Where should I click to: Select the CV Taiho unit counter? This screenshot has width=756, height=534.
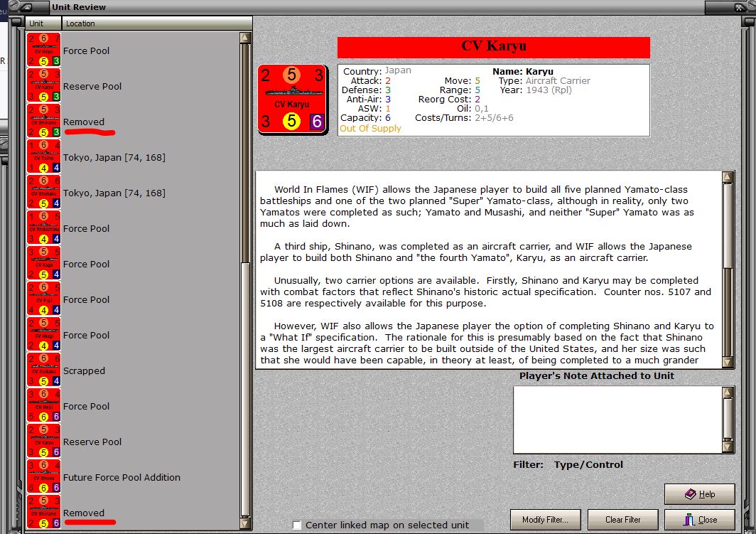pos(44,157)
